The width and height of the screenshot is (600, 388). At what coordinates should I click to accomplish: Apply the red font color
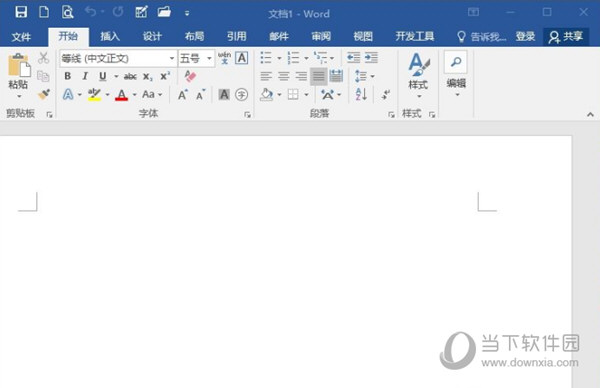coord(121,95)
